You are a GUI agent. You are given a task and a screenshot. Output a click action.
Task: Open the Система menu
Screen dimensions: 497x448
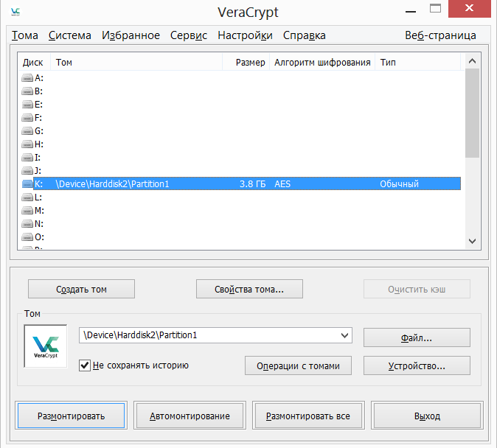tap(70, 35)
